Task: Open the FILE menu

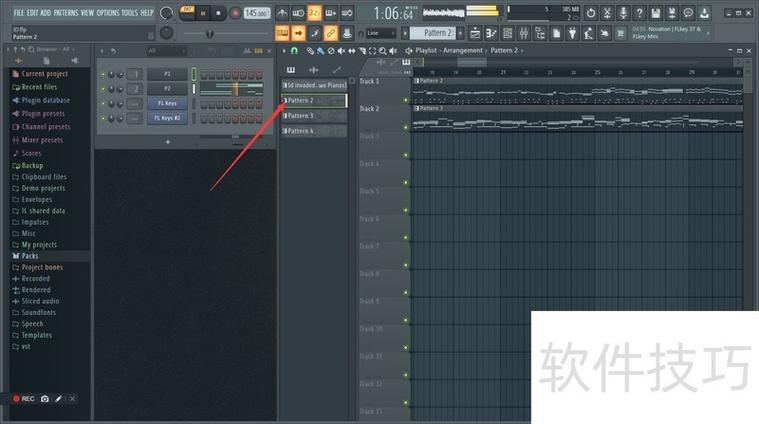Action: 19,13
